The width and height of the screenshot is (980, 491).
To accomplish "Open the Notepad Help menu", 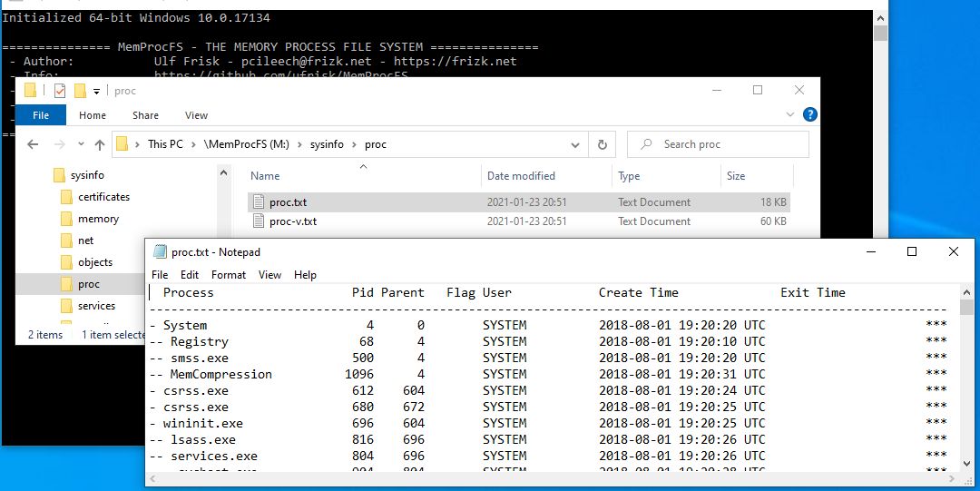I will click(305, 275).
